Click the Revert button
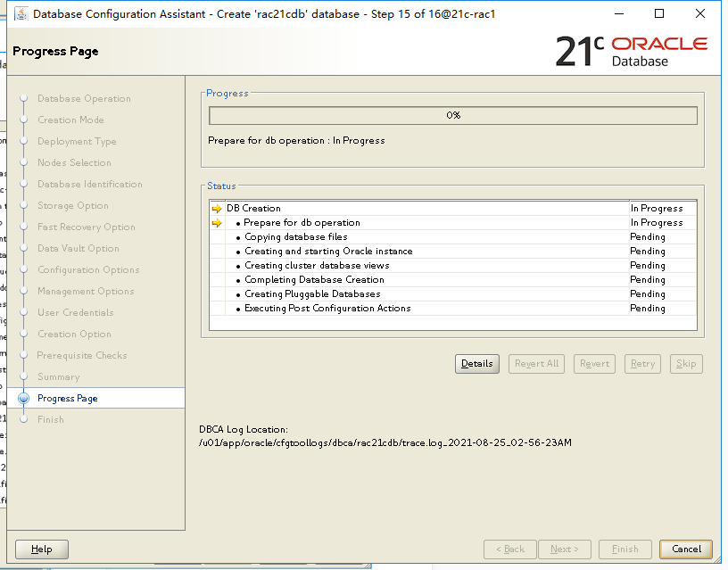This screenshot has width=728, height=570. point(594,363)
